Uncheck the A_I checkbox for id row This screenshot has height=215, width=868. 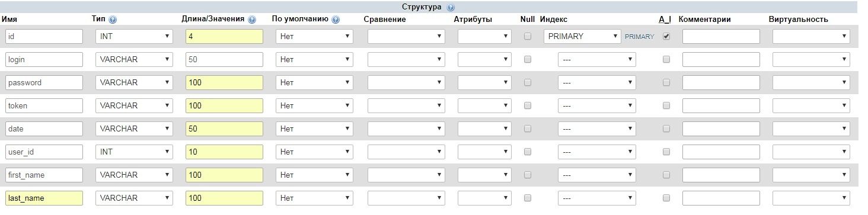[666, 36]
